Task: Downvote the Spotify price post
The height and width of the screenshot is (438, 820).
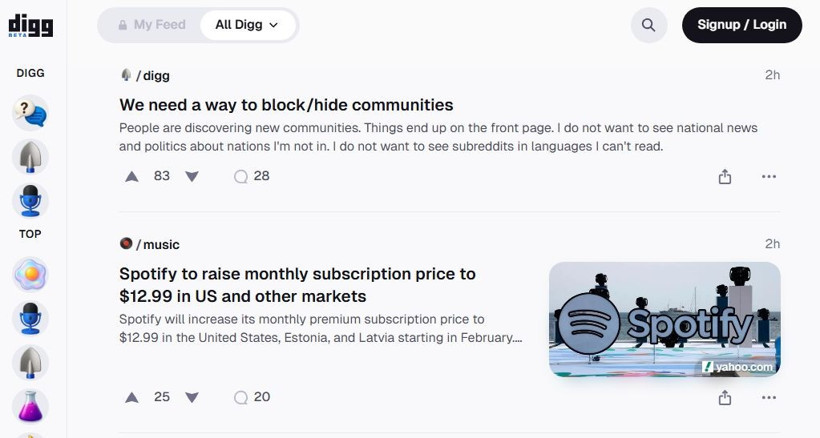Action: (192, 397)
